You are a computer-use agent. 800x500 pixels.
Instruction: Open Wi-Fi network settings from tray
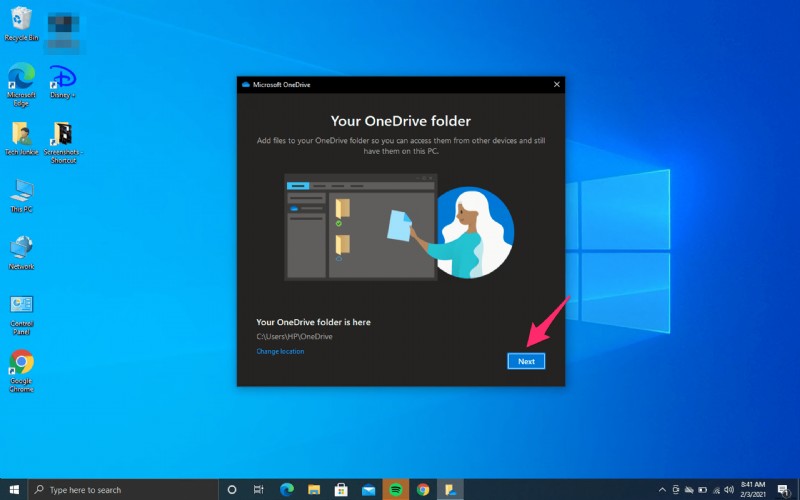pos(716,490)
